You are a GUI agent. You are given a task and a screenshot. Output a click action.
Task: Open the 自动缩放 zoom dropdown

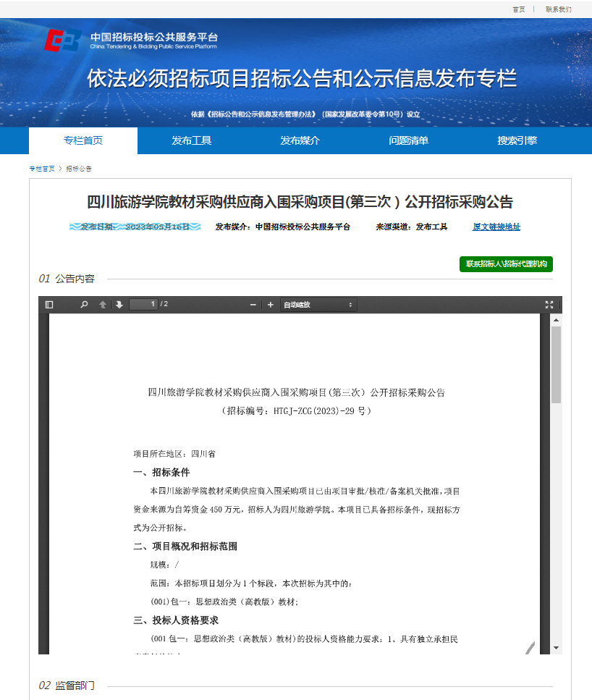pyautogui.click(x=318, y=305)
